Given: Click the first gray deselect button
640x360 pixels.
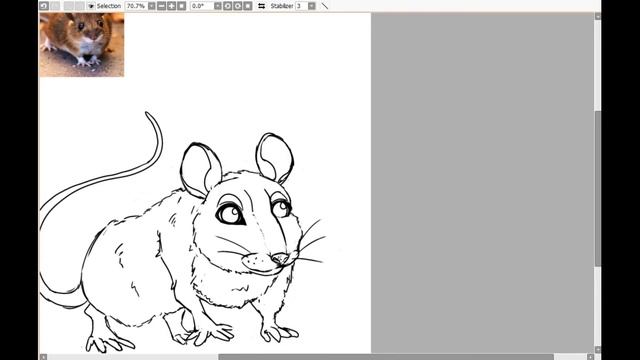Looking at the screenshot, I should click(x=69, y=6).
